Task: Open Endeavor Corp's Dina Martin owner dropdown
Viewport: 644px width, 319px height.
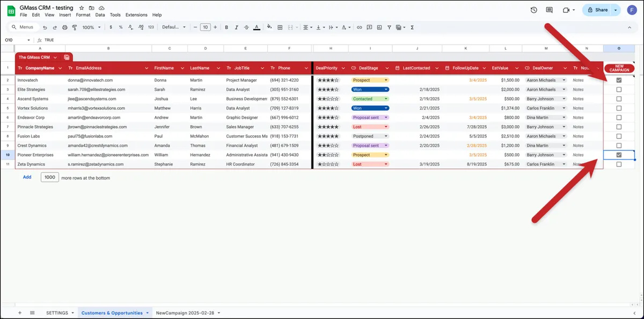Action: pos(563,118)
